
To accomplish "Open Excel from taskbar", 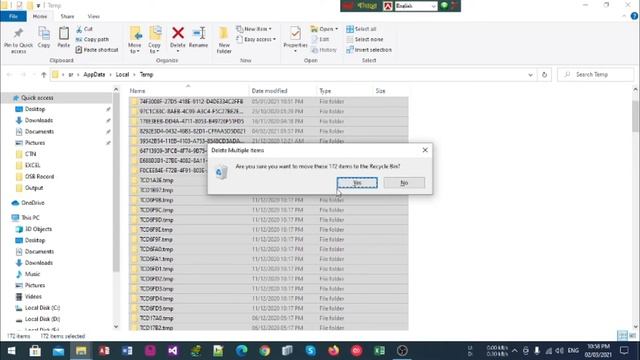I will pos(379,351).
